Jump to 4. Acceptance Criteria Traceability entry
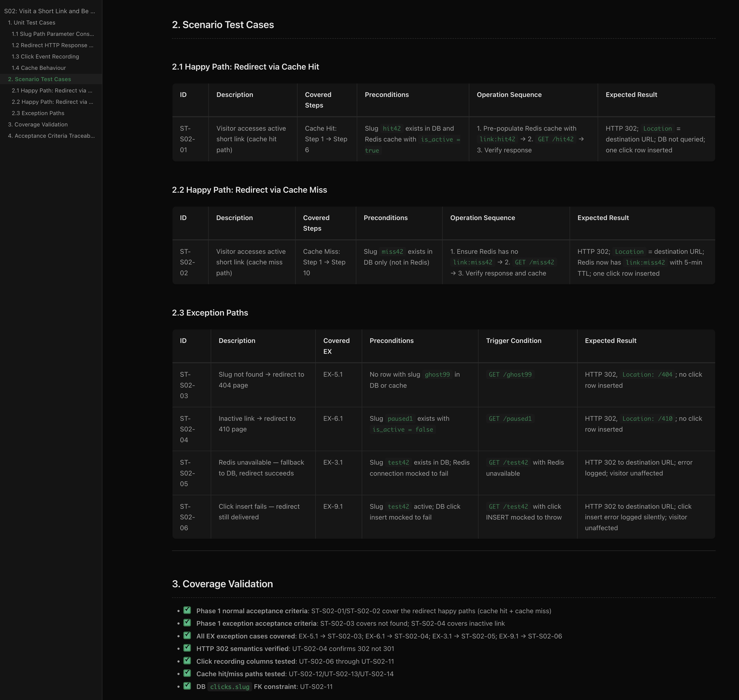The image size is (739, 700). pyautogui.click(x=51, y=136)
